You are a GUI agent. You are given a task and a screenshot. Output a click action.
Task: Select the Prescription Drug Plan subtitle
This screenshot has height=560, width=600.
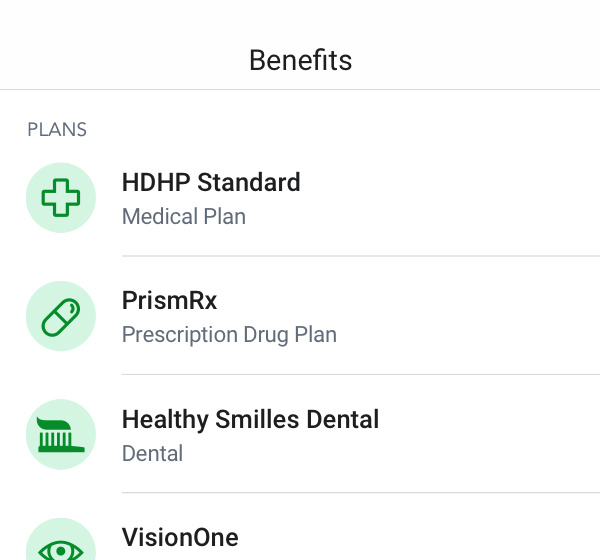(229, 335)
